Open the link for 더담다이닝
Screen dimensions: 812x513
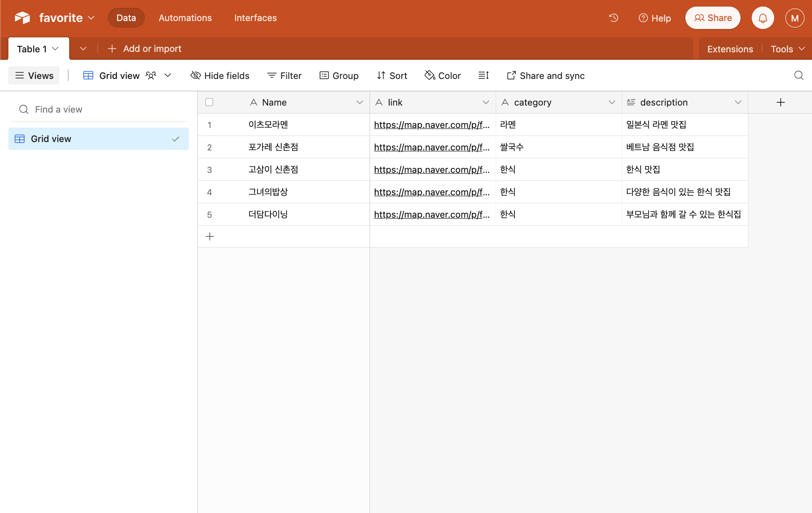click(432, 214)
